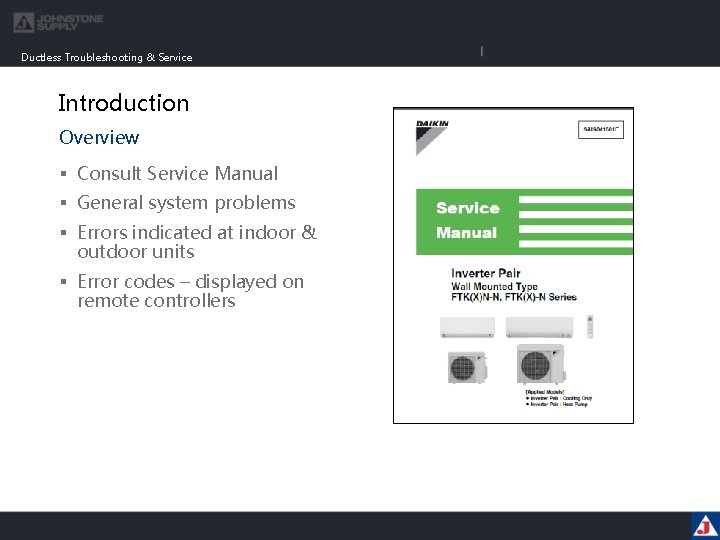Click the Johnstone Supply logo in header
The image size is (720, 540).
(58, 22)
